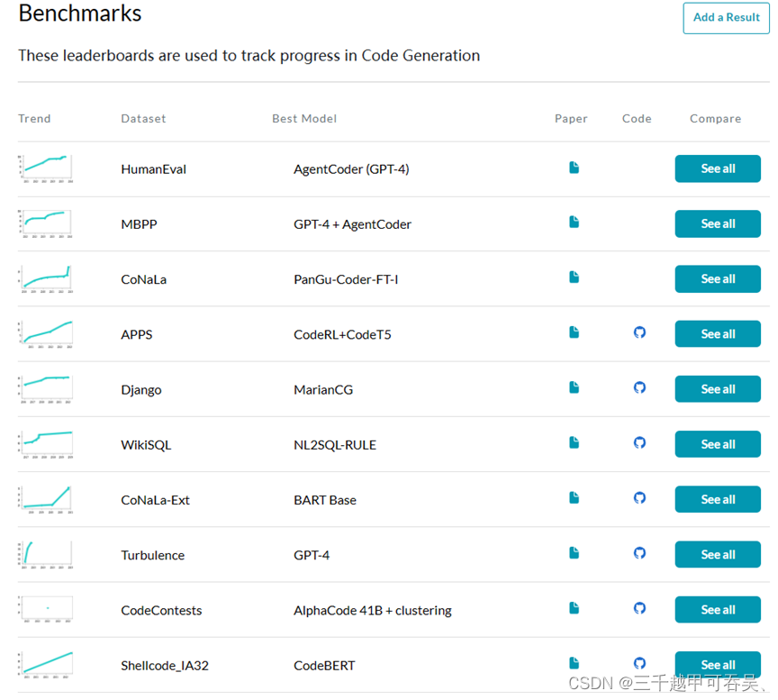Open the BART Base model link
778x700 pixels.
[325, 500]
